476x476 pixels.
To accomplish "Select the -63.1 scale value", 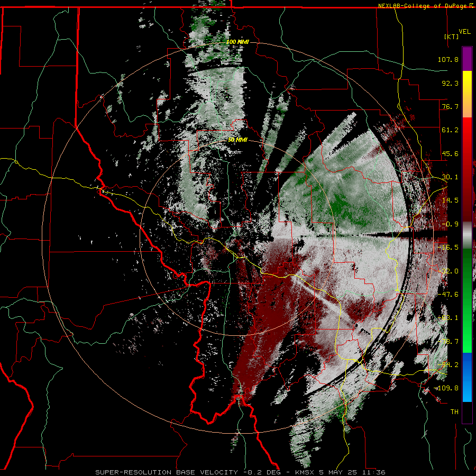I will click(448, 318).
